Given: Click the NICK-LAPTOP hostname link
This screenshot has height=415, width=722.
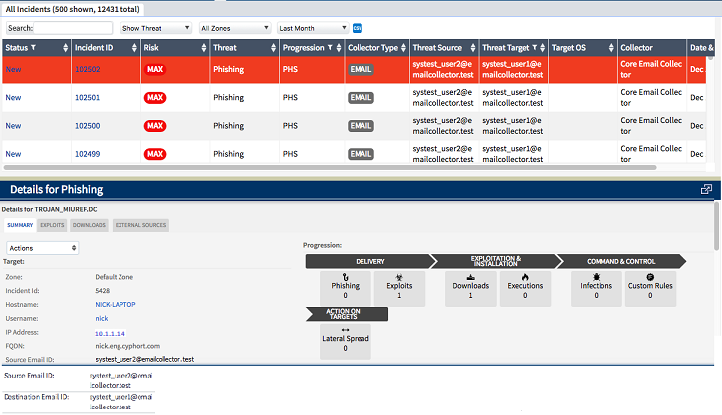Looking at the screenshot, I should pyautogui.click(x=115, y=304).
